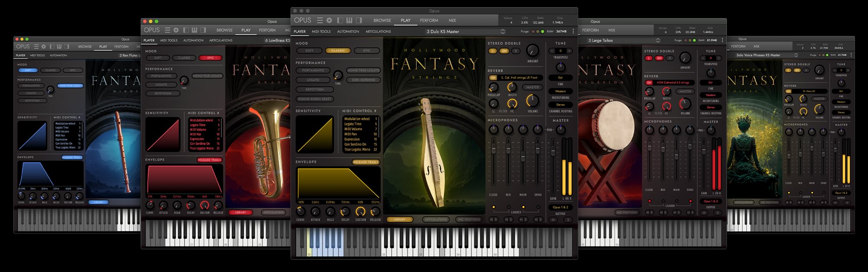Click reverb Master button in Strings window

click(x=533, y=87)
